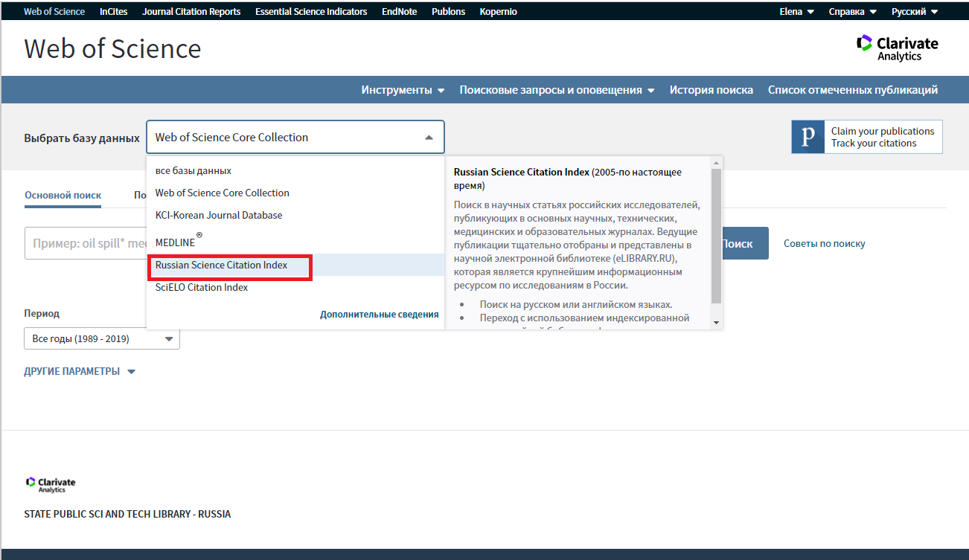
Task: Choose SciELO Citation Index database
Action: coord(201,288)
